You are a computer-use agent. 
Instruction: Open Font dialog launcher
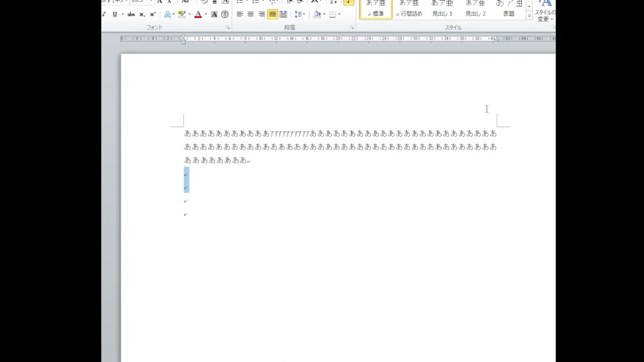227,28
